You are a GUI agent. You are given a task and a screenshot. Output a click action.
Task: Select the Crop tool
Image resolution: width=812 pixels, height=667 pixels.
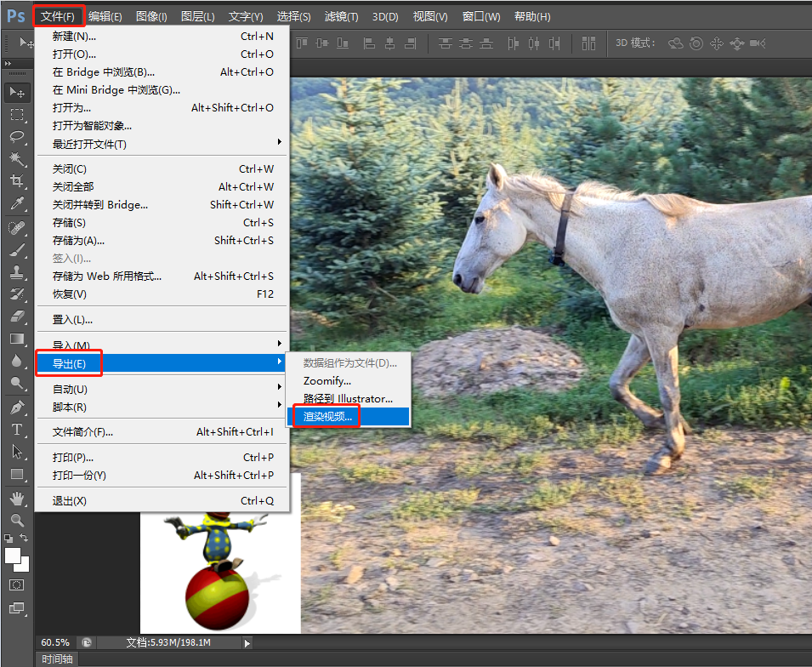[x=17, y=181]
